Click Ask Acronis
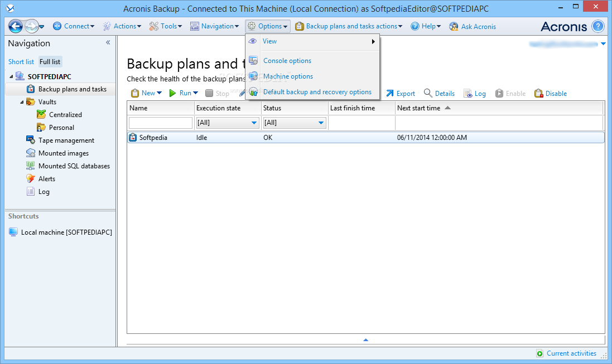 [x=473, y=27]
